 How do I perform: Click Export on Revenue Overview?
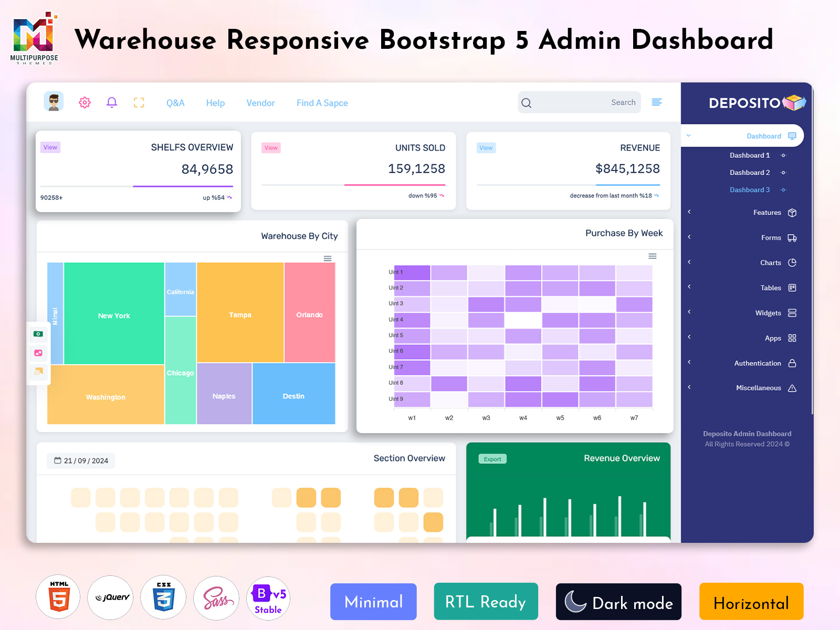click(492, 459)
